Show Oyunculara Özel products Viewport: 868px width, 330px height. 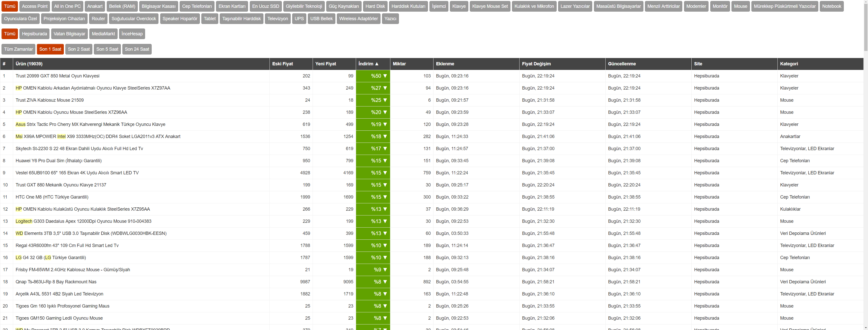[20, 18]
